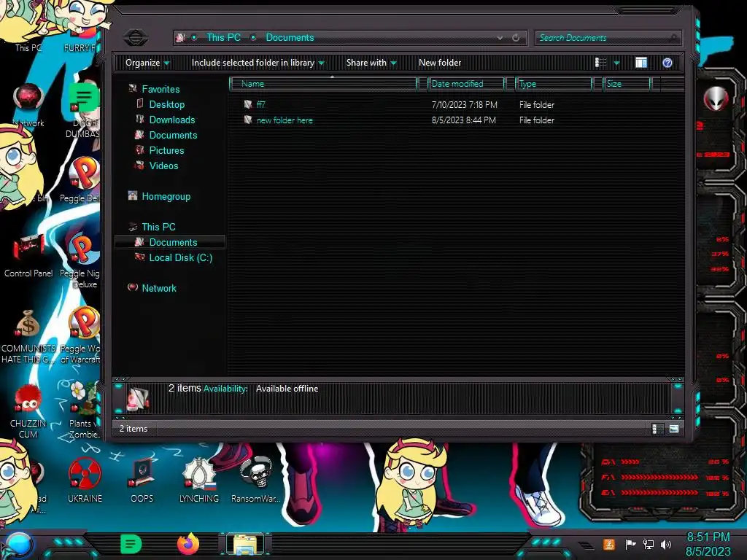Image resolution: width=747 pixels, height=560 pixels.
Task: Open Downloads in Favorites
Action: (x=172, y=120)
